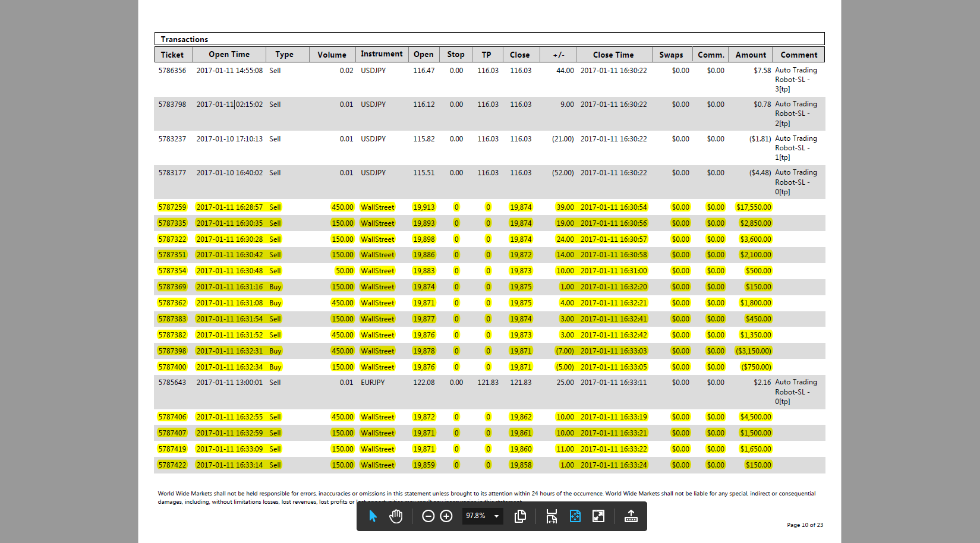
Task: Click the Ticket column header
Action: coord(172,55)
